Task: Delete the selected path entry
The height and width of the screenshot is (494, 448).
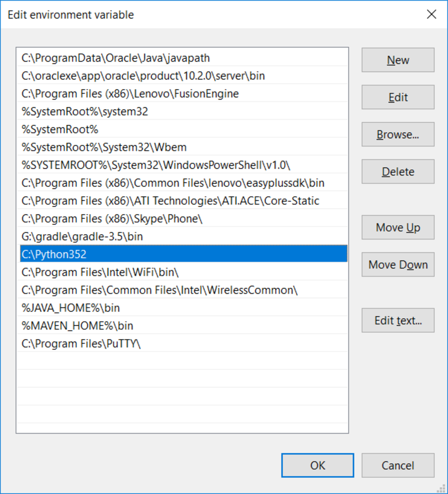Action: coord(397,171)
